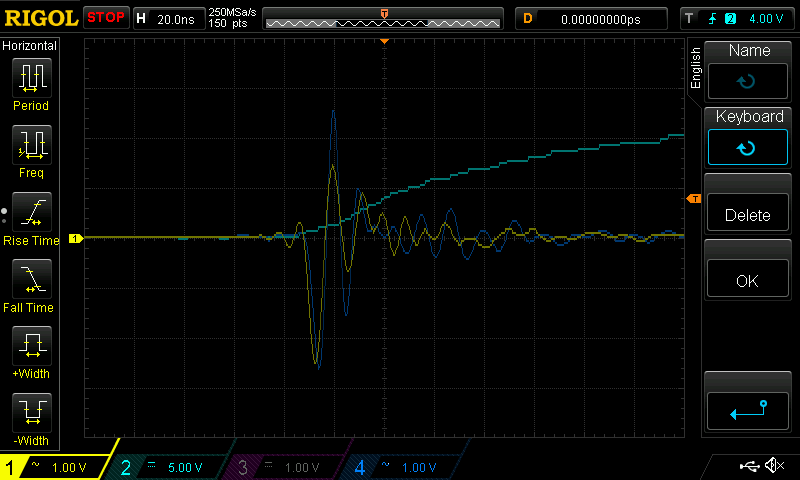Select the Freq measurement icon
This screenshot has height=480, width=800.
point(32,145)
